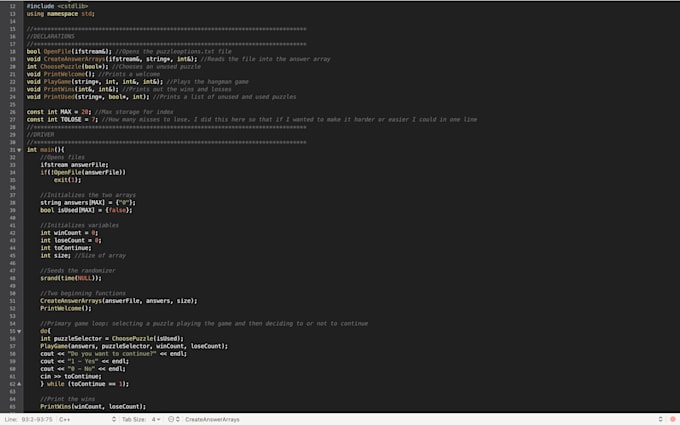The height and width of the screenshot is (425, 680).
Task: Click the 'bool OpenFile(ifstream&);' prototype
Action: click(69, 52)
